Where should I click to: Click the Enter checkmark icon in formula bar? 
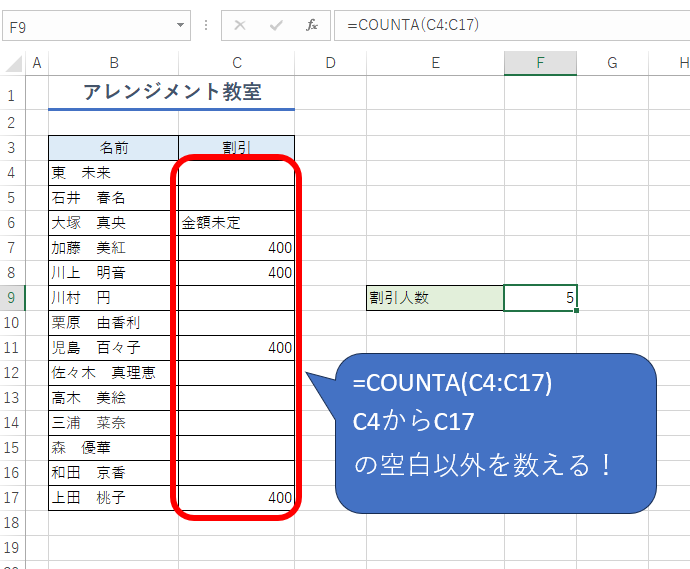coord(276,26)
